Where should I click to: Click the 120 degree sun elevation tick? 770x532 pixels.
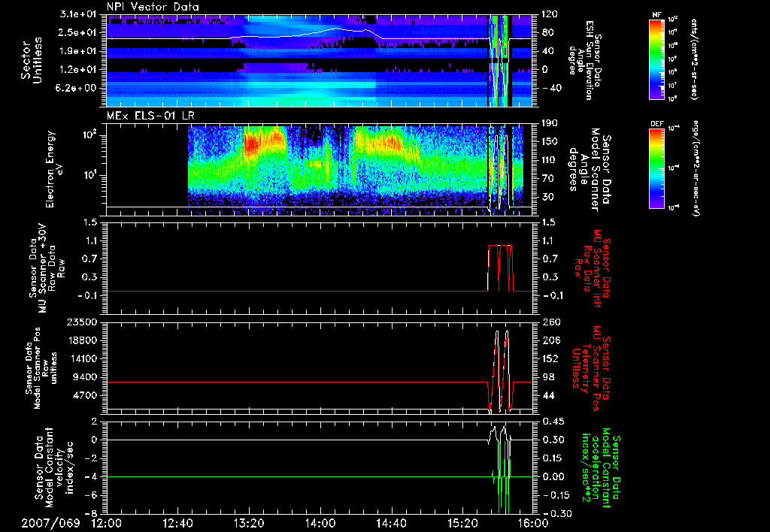coord(550,14)
